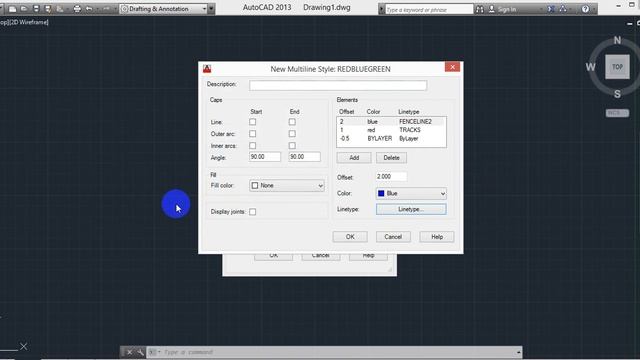Screen dimensions: 640x360
Task: Click the Save As icon in quick access toolbar
Action: coord(48,9)
